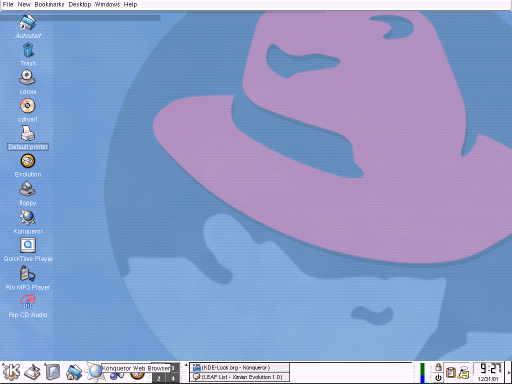The height and width of the screenshot is (384, 512).
Task: Switch to virtual desktop 2
Action: click(159, 378)
